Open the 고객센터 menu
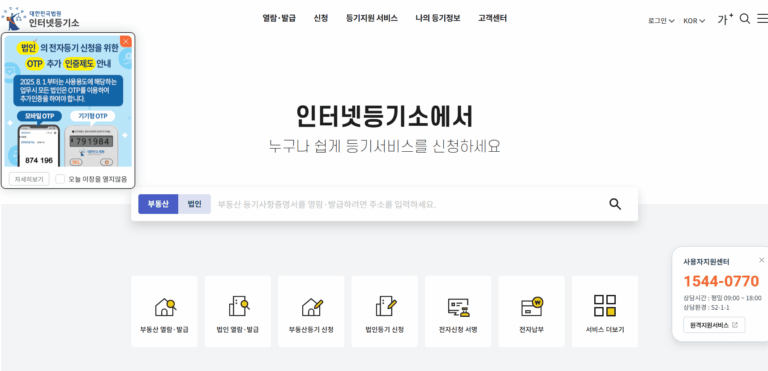This screenshot has height=371, width=768. (492, 19)
